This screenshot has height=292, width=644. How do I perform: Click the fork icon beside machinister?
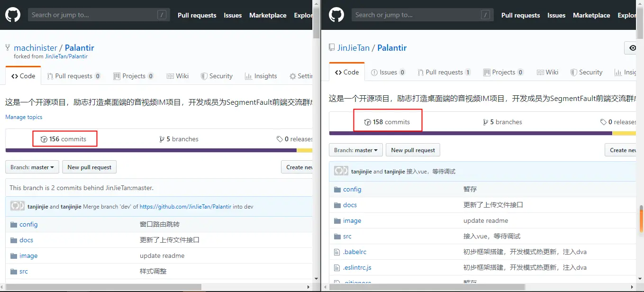[x=8, y=47]
